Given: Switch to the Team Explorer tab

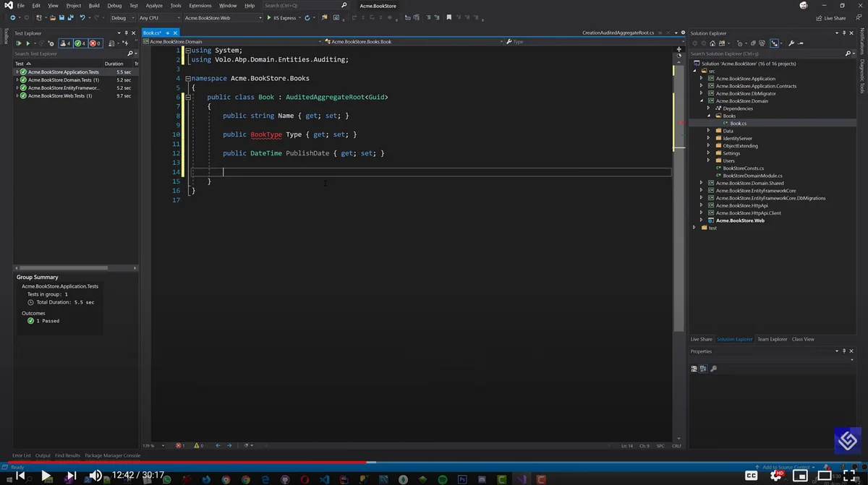Looking at the screenshot, I should pos(772,339).
